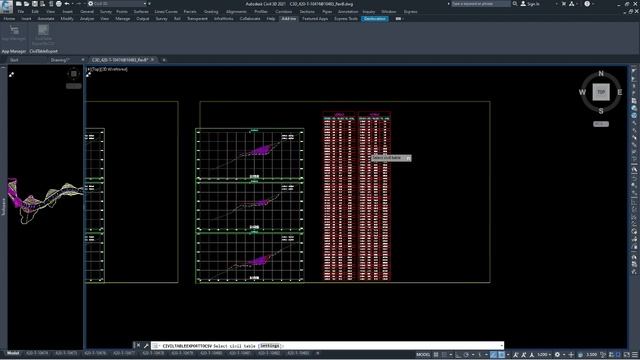Switch to the Model layout tab
Screen dimensions: 640x360
[x=13, y=353]
